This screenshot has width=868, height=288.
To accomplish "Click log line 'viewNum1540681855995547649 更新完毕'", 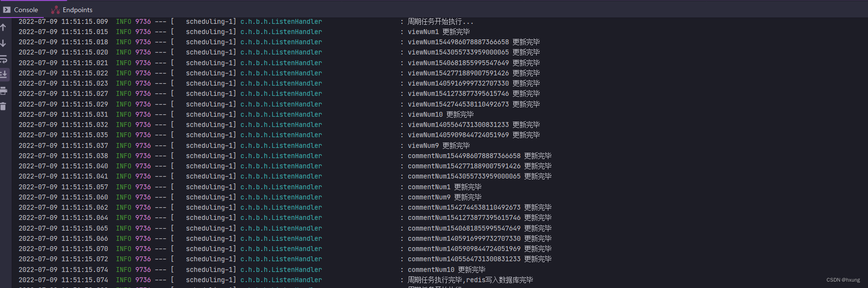I will (474, 63).
